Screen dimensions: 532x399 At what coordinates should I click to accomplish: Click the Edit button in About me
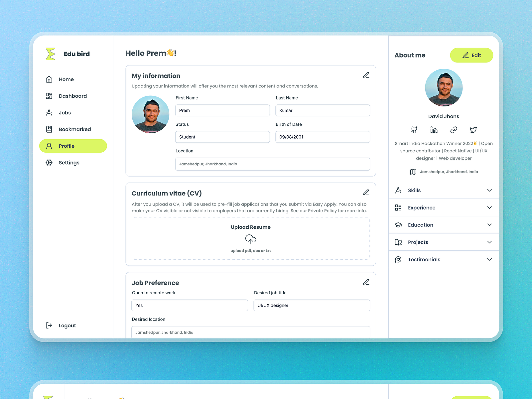point(471,55)
